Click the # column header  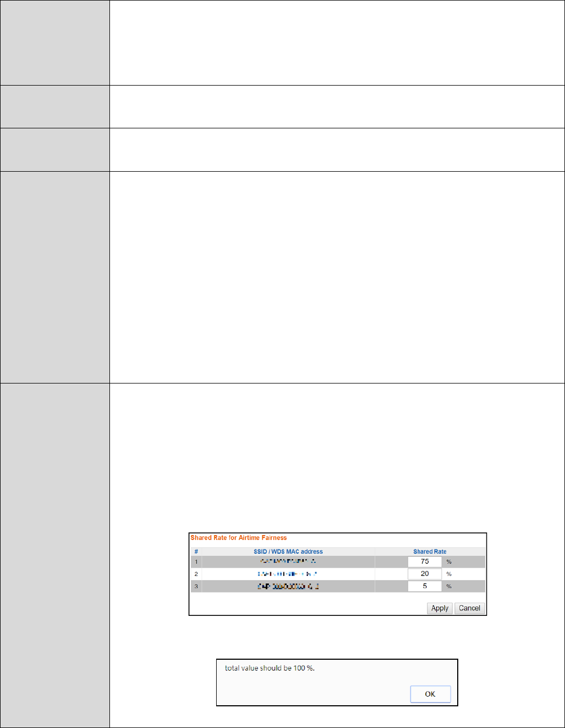pos(196,551)
